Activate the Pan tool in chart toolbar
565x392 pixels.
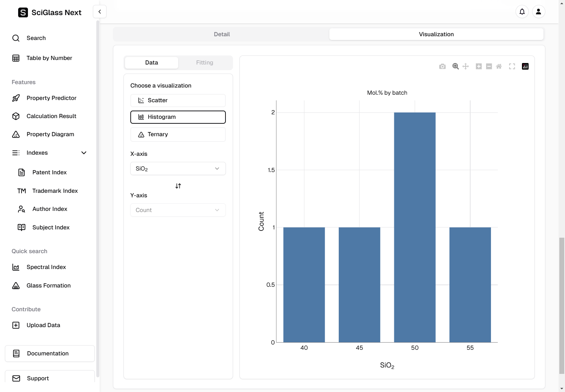pyautogui.click(x=466, y=66)
